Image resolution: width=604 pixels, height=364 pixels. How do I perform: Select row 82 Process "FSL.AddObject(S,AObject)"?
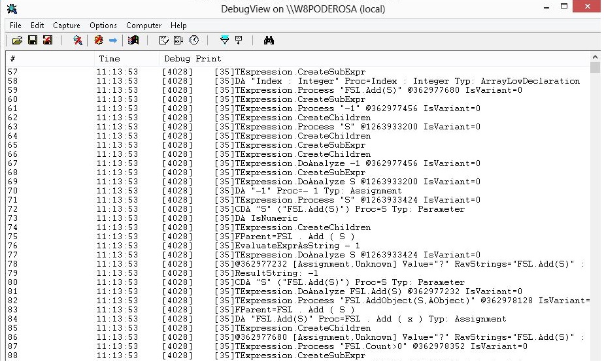tap(298, 301)
